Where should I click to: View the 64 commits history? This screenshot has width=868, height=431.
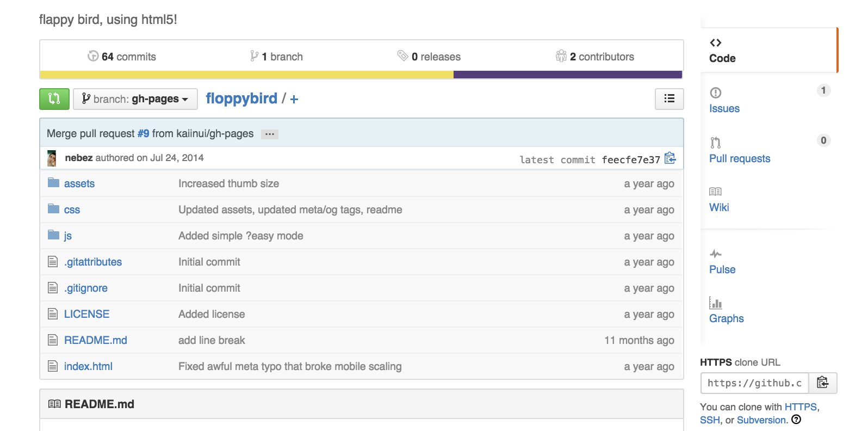122,57
